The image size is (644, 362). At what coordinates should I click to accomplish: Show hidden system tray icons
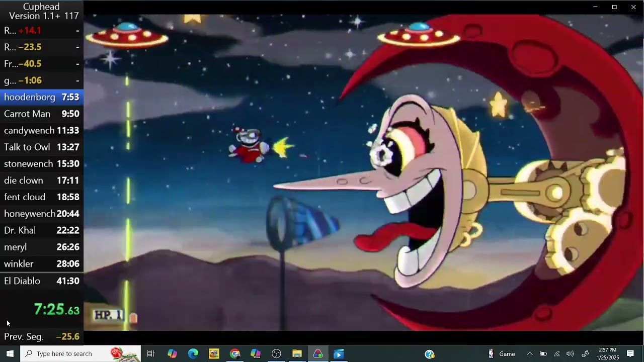529,353
